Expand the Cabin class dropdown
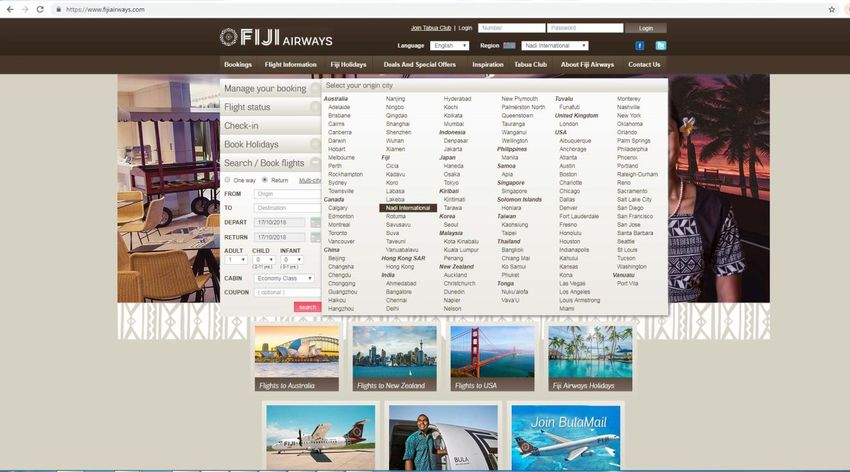This screenshot has height=472, width=850. coord(283,278)
